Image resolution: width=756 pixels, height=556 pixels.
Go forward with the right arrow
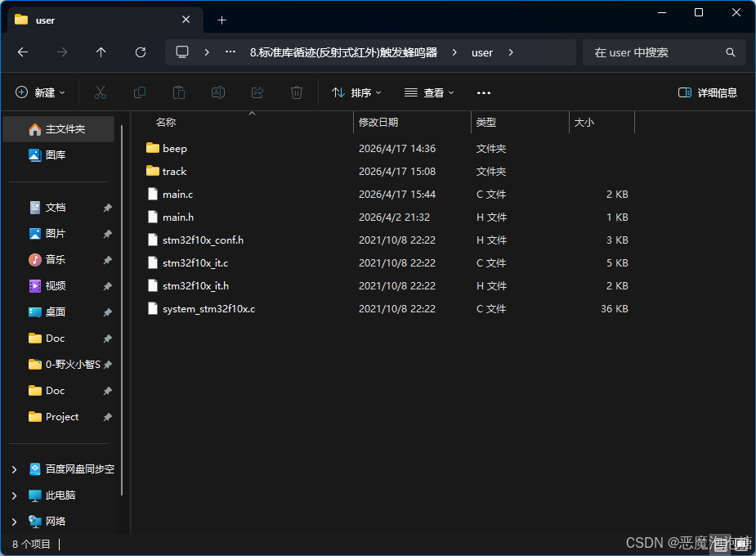pyautogui.click(x=62, y=52)
